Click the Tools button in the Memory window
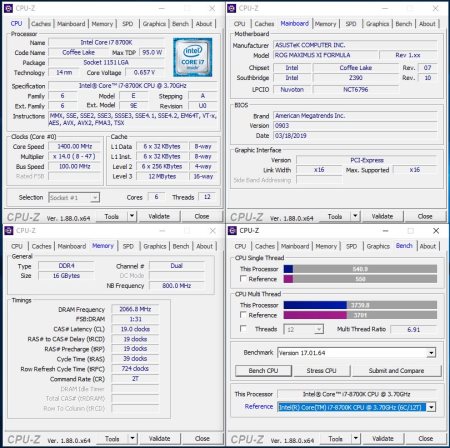 pyautogui.click(x=112, y=438)
